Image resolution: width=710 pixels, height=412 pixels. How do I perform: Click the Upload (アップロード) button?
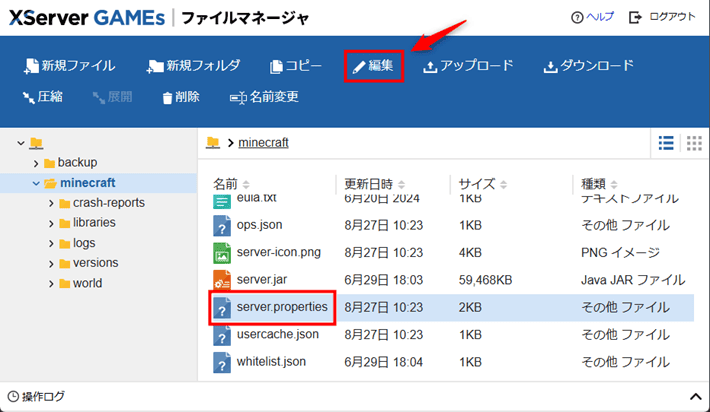[x=468, y=66]
